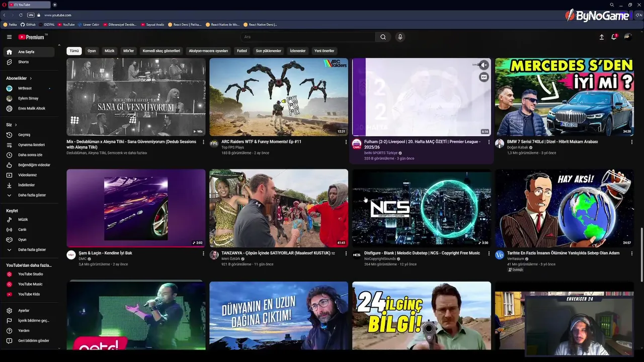Open Yardım help in sidebar
Screen dimensions: 644x362
[x=29, y=331]
